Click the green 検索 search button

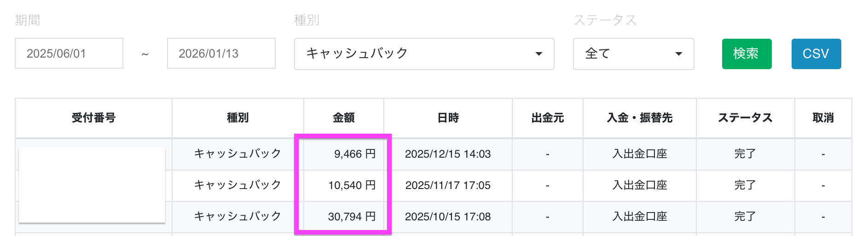pos(746,54)
